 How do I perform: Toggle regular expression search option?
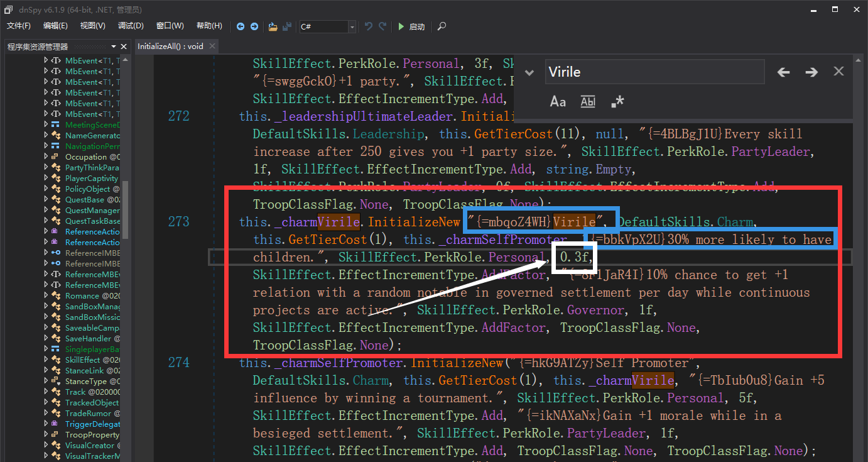(x=617, y=101)
